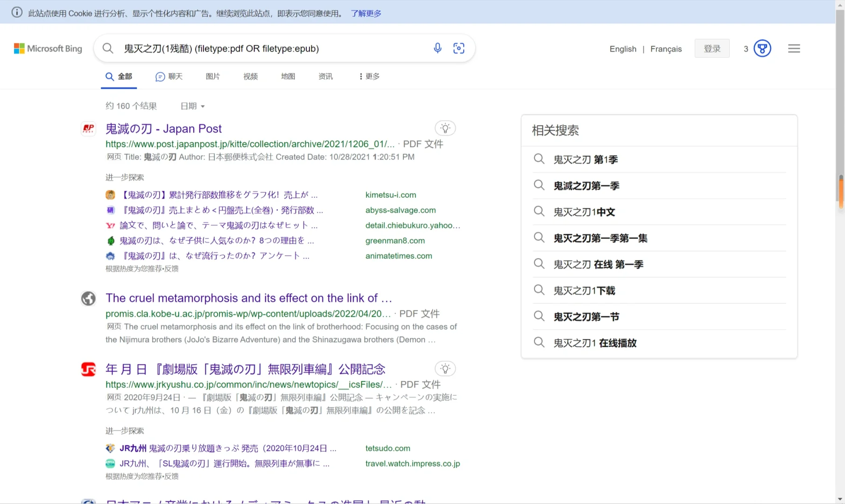The height and width of the screenshot is (504, 845).
Task: Open the hamburger settings menu
Action: coord(794,49)
